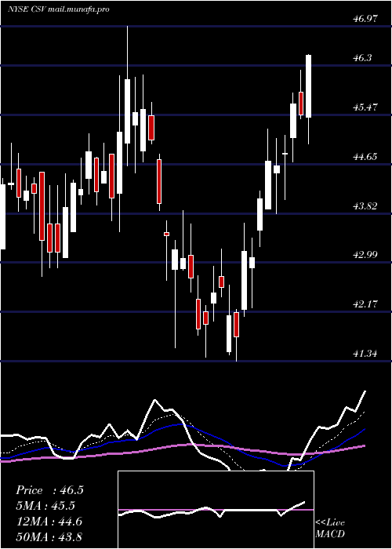The height and width of the screenshot is (549, 392).
Task: Click the 'Price : 46.5' readout
Action: [x=49, y=490]
